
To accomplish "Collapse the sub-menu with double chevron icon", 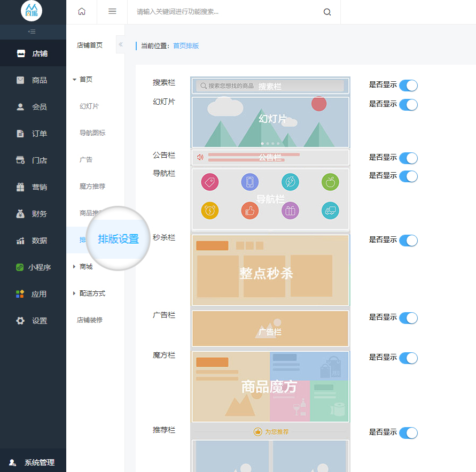I will tap(120, 44).
